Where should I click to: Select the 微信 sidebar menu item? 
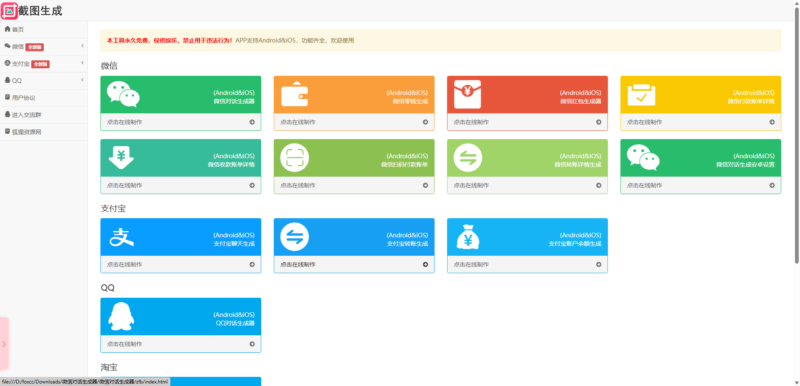click(44, 46)
